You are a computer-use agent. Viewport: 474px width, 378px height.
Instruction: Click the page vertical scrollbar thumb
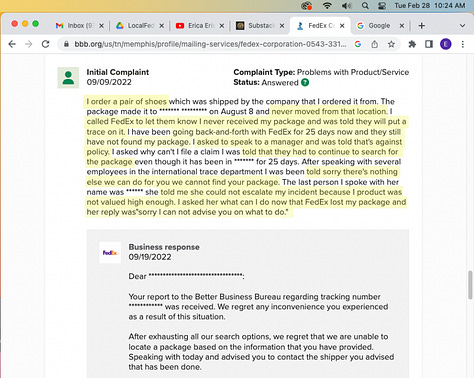[470, 285]
